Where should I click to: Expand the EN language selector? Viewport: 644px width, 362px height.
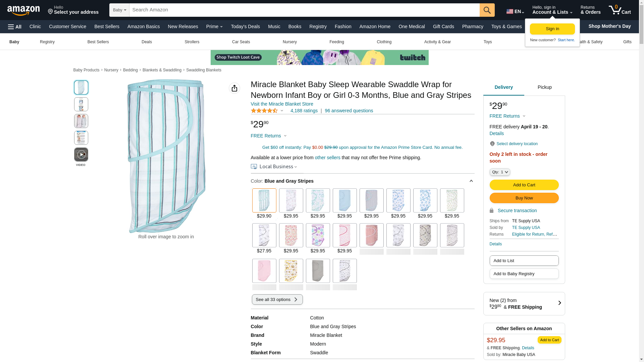[515, 11]
